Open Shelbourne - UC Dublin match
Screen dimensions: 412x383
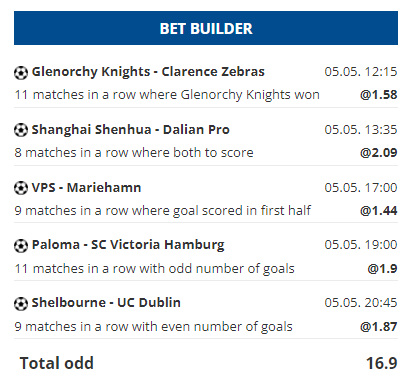(106, 303)
